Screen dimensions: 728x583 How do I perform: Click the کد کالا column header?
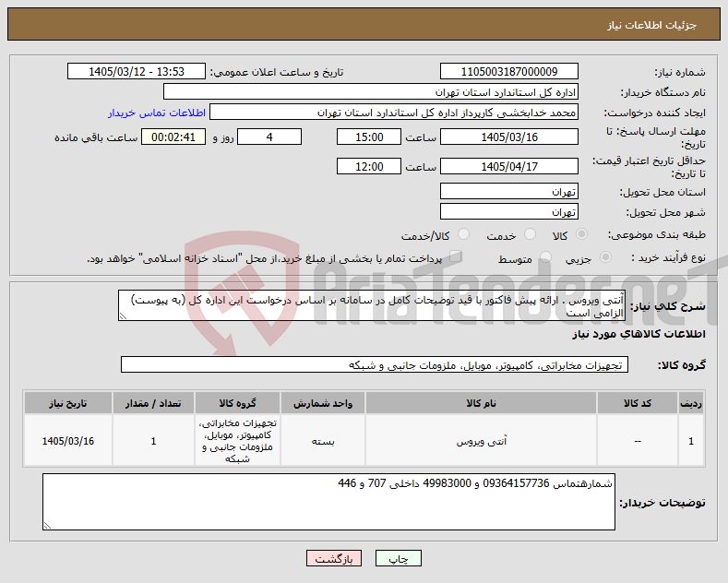[638, 403]
